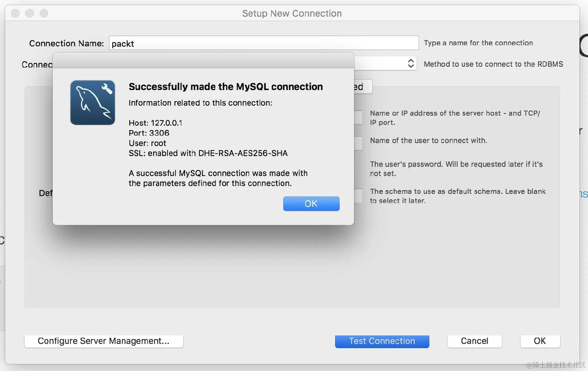The image size is (588, 371).
Task: Click the 'Setup New Connection' window title
Action: tap(292, 13)
